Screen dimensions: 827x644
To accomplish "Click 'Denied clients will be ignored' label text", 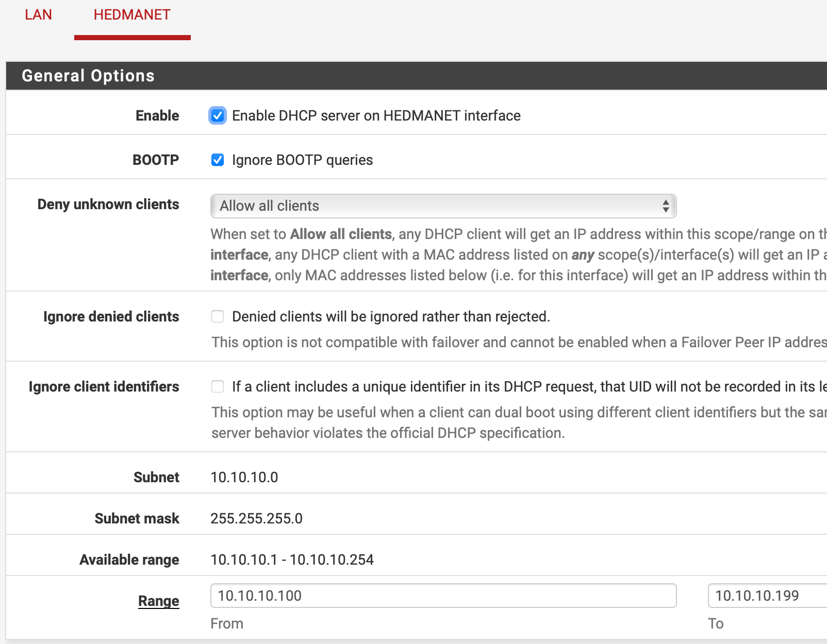I will coord(391,316).
